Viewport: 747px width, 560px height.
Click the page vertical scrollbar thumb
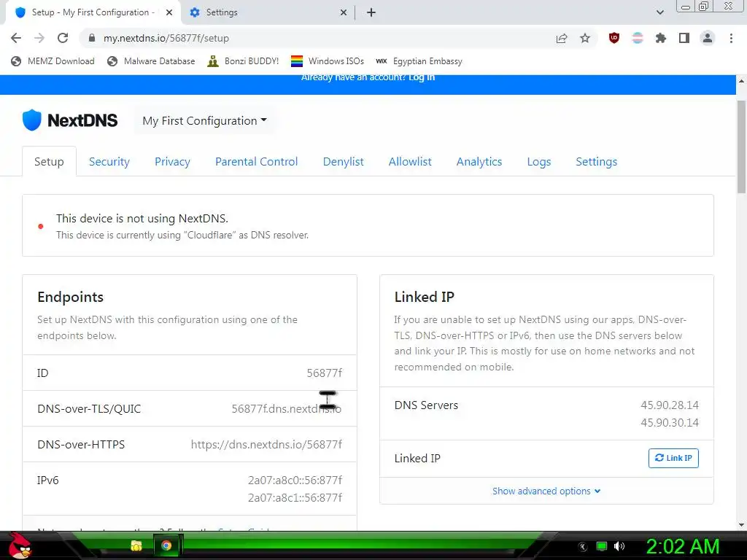coord(741,147)
